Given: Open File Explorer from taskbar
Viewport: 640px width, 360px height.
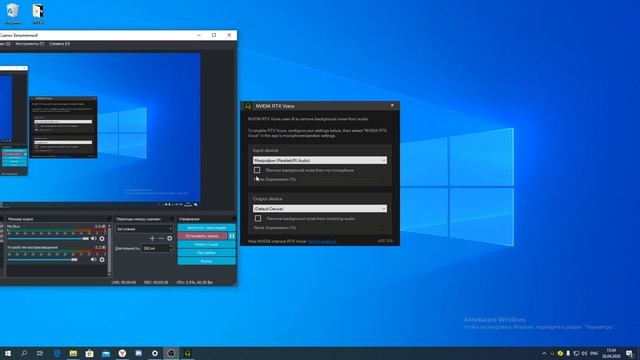Looking at the screenshot, I should [x=73, y=353].
